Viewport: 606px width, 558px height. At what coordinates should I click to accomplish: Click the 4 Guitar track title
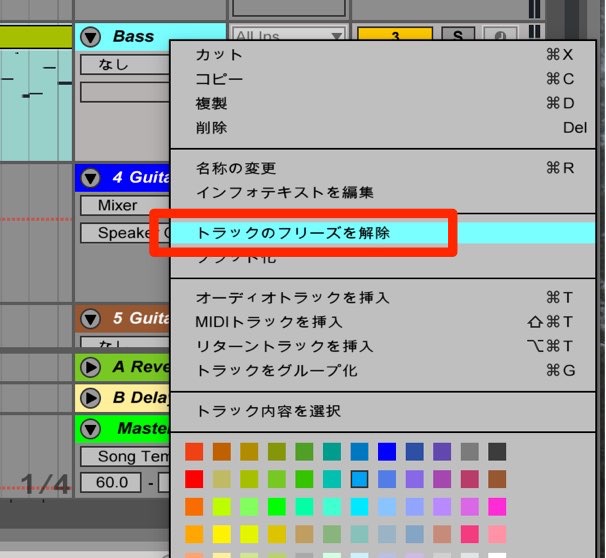point(141,177)
